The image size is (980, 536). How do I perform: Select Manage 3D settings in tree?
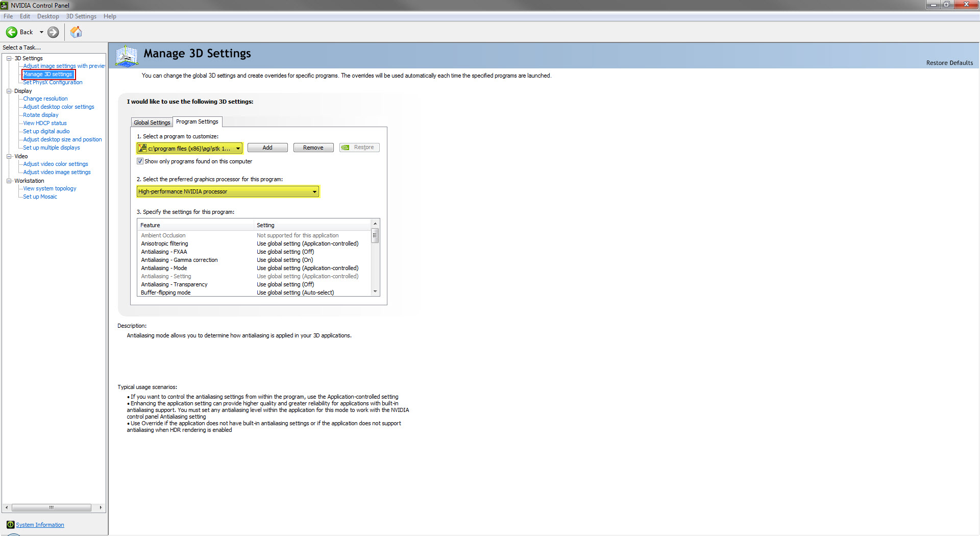[x=48, y=74]
